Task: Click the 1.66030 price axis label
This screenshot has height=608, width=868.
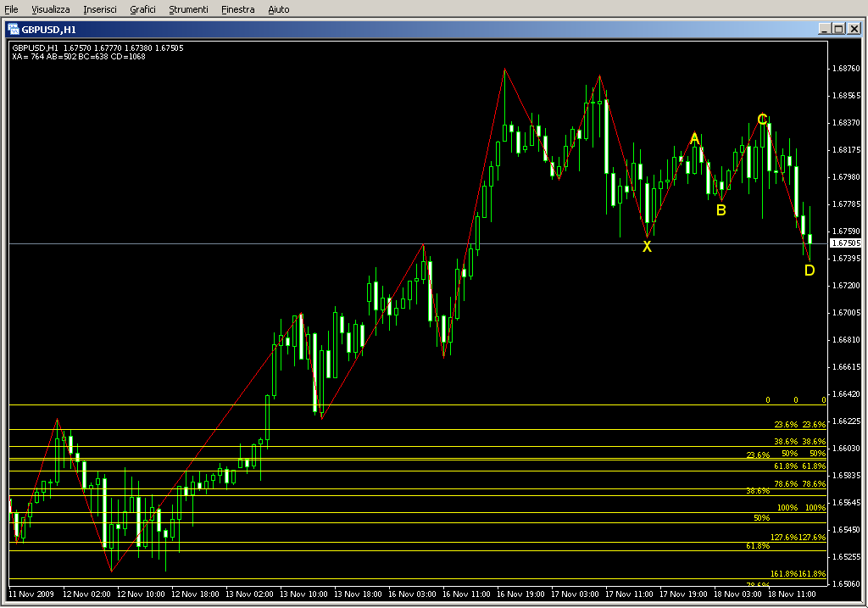Action: coord(847,449)
